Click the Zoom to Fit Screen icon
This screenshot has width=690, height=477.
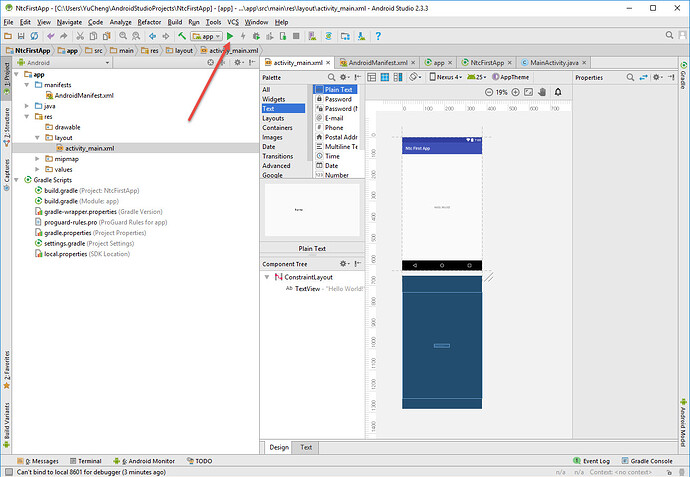pos(529,92)
